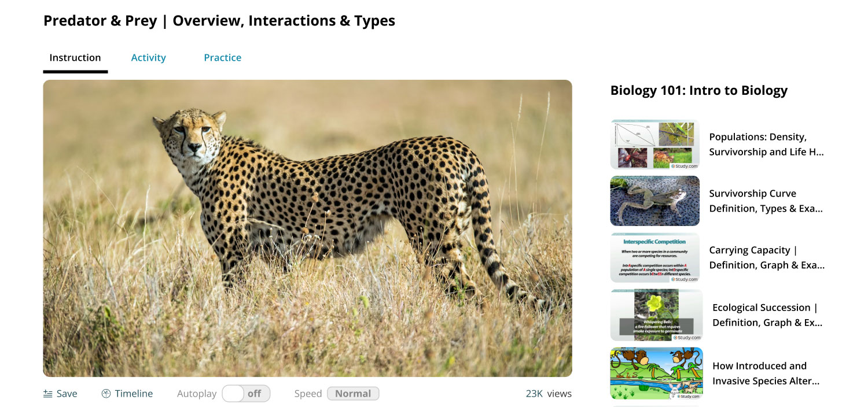Switch to the Instruction tab
The image size is (868, 407).
[x=75, y=58]
